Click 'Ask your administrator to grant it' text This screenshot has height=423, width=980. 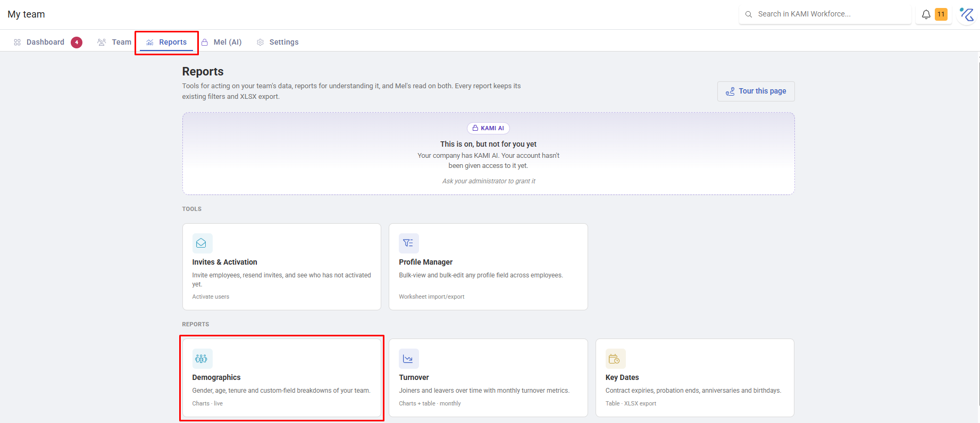pyautogui.click(x=489, y=181)
